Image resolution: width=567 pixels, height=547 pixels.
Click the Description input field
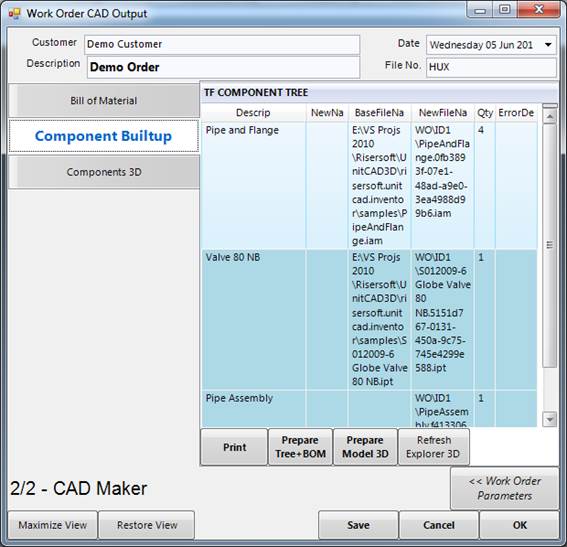point(223,67)
